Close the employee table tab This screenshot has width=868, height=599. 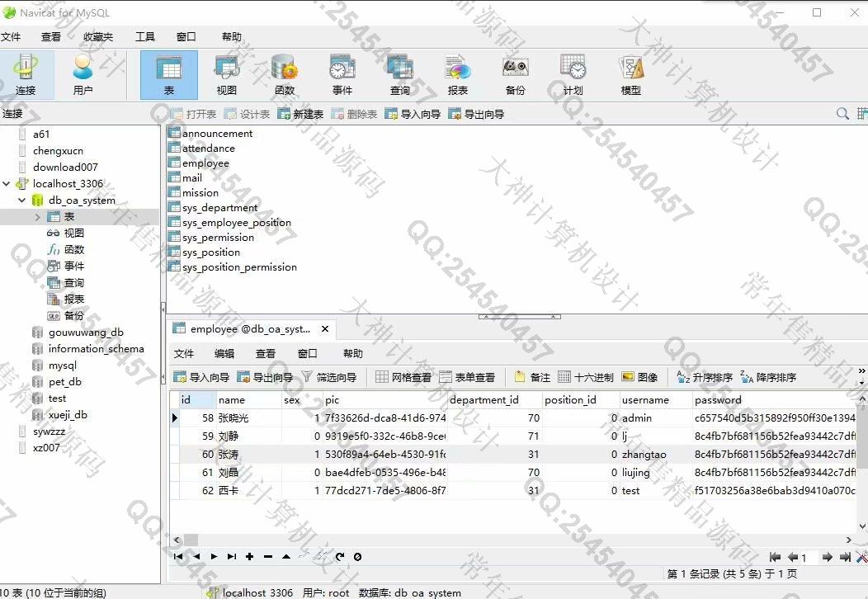pos(325,329)
